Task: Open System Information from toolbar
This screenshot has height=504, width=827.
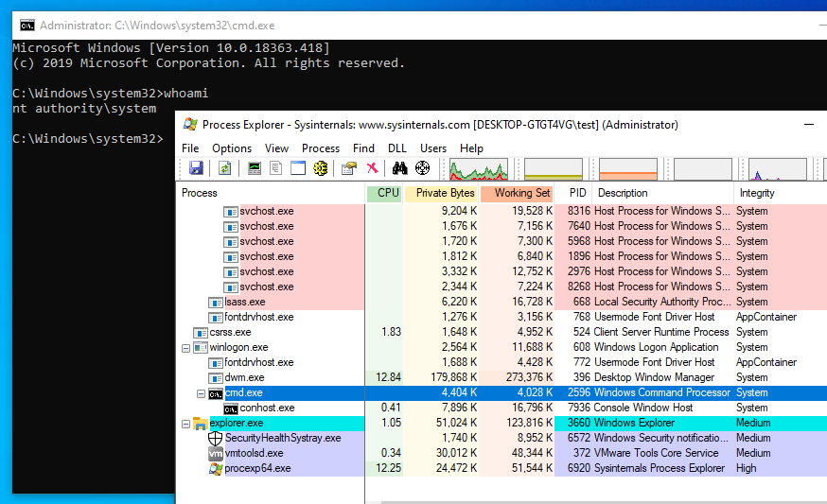Action: pyautogui.click(x=255, y=168)
